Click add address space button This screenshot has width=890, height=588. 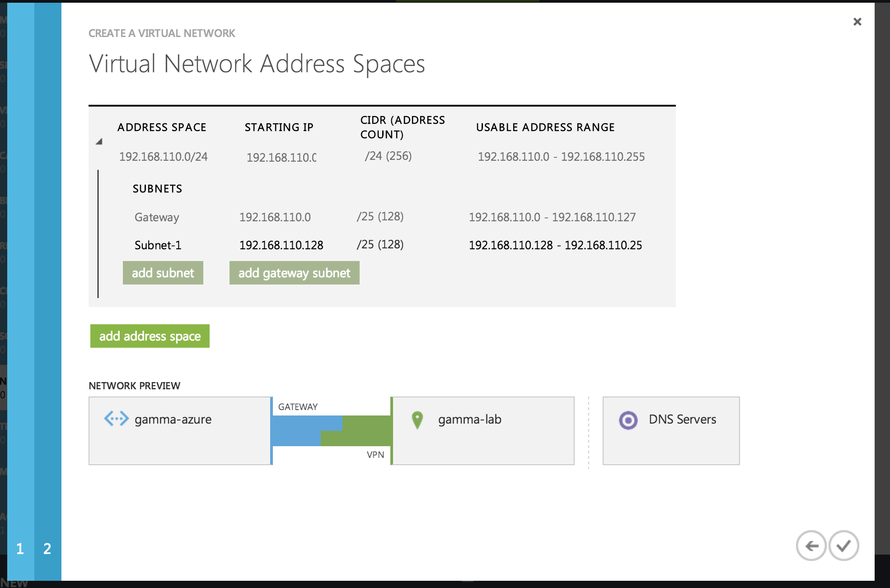(x=150, y=336)
